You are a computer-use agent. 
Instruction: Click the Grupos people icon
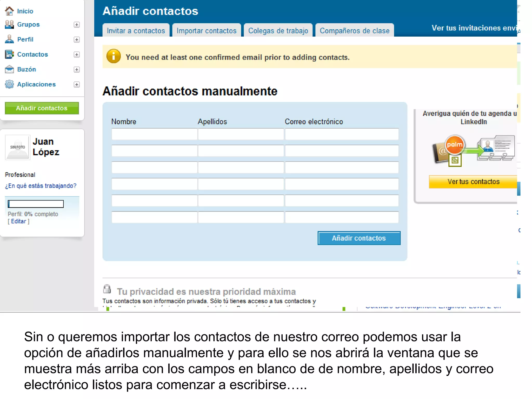pyautogui.click(x=9, y=24)
